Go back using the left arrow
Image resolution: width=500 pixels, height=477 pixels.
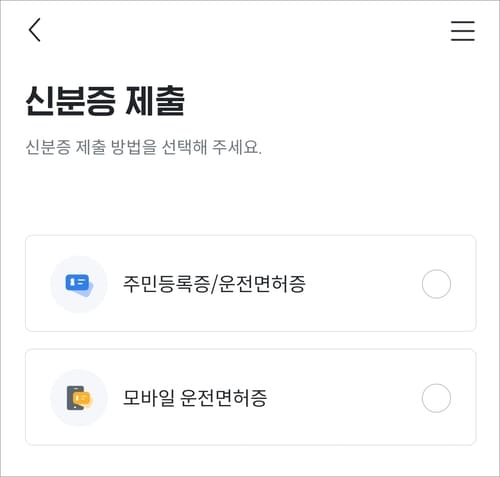click(35, 30)
